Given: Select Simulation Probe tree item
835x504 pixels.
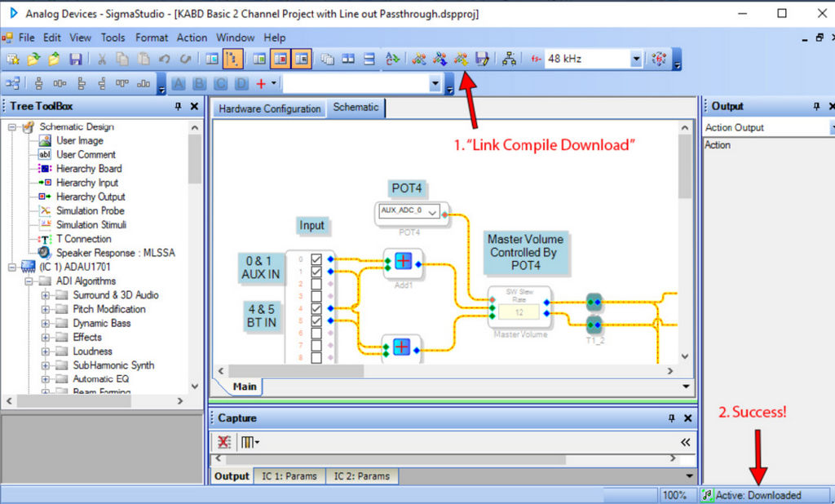Looking at the screenshot, I should [90, 211].
